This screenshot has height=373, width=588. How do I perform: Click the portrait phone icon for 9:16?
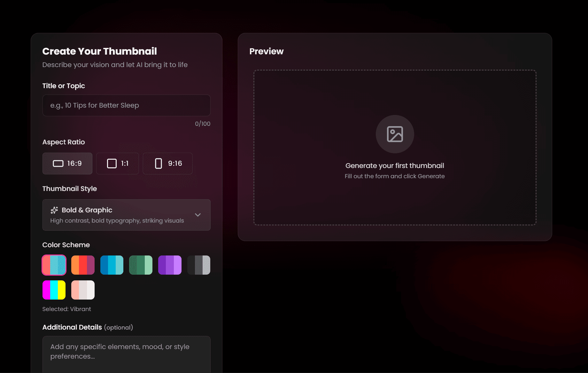pos(158,164)
